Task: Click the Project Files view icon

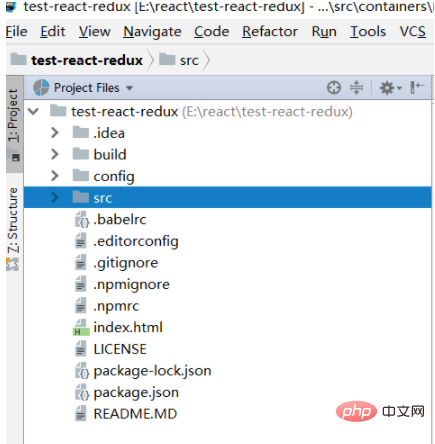Action: click(41, 88)
